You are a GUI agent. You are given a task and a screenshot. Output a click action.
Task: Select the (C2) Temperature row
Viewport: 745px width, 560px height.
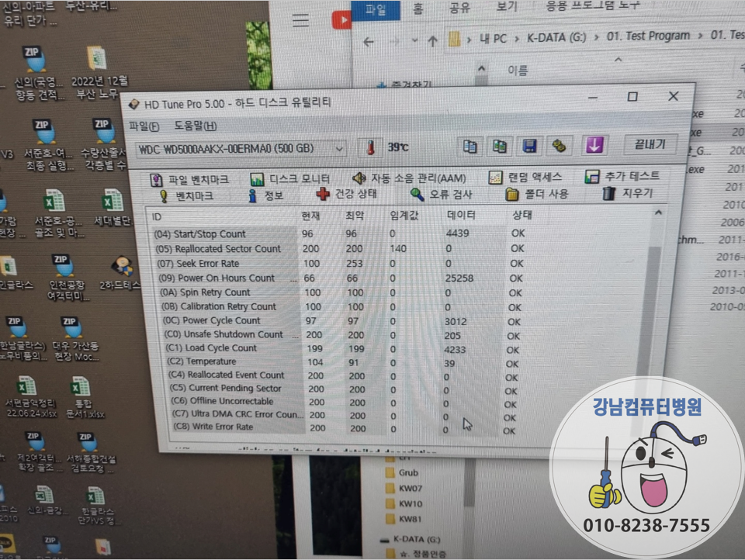pyautogui.click(x=344, y=362)
